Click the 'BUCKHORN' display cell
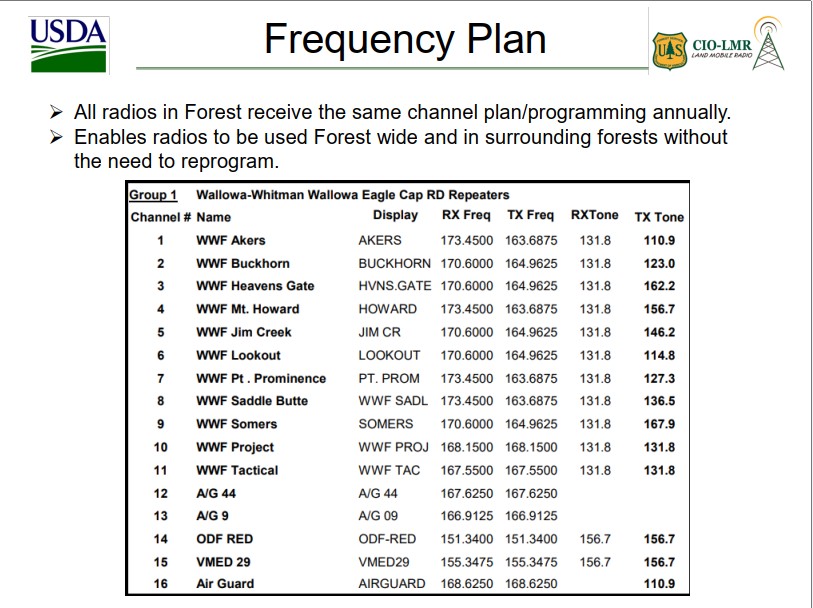Viewport: 813px width, 608px height. click(395, 263)
